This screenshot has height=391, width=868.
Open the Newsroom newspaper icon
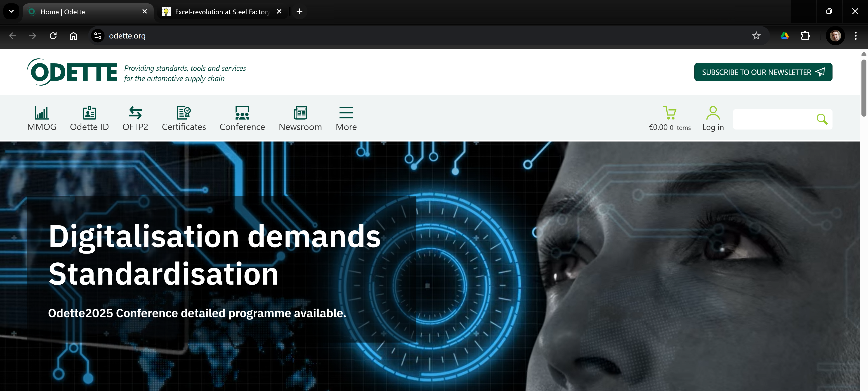tap(300, 113)
